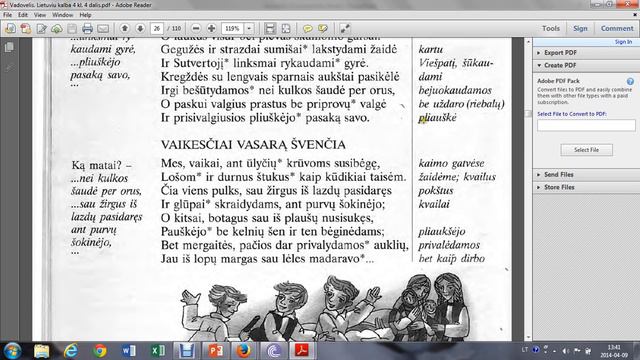Click the Create PDF online icon

coord(26,28)
